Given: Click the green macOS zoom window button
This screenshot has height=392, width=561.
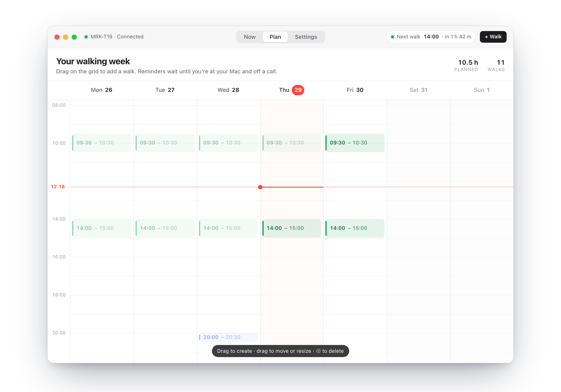Looking at the screenshot, I should click(74, 37).
